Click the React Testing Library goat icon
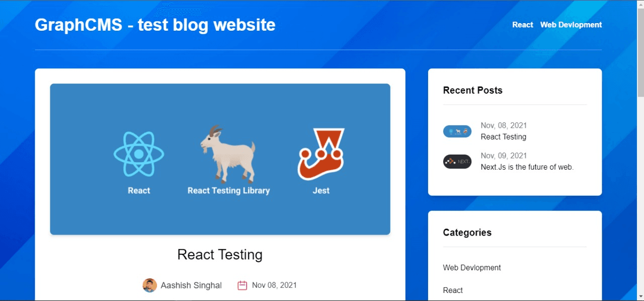This screenshot has width=644, height=301. (228, 154)
